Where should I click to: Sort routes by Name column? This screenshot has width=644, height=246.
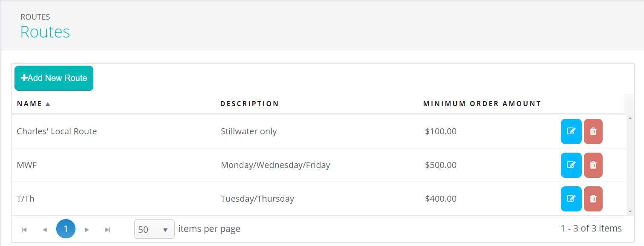tap(30, 104)
